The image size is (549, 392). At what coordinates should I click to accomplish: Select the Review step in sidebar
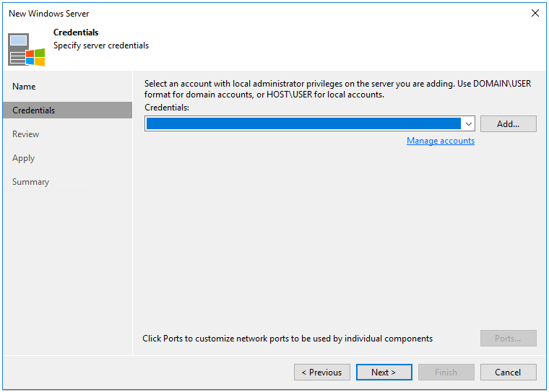(x=26, y=134)
